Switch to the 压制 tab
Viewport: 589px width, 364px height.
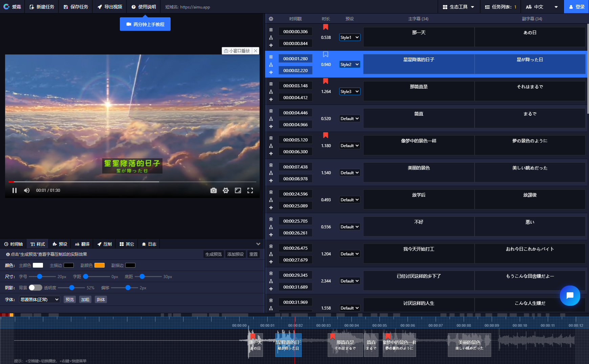(105, 244)
